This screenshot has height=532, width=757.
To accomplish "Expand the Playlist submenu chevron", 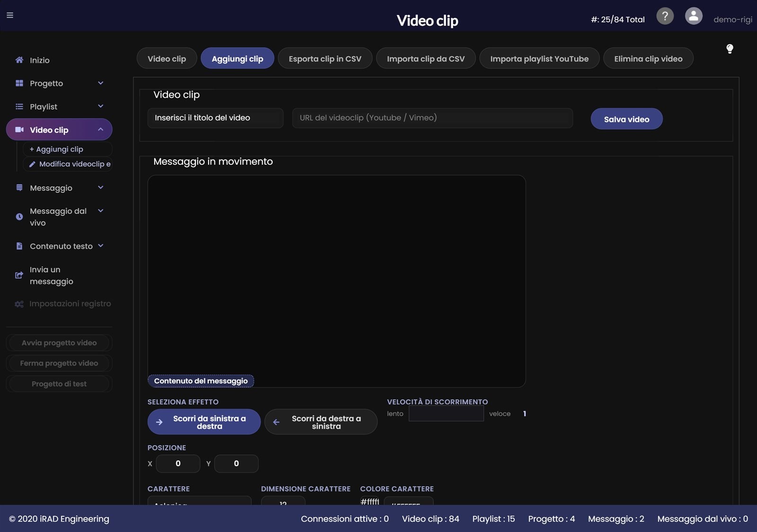I will point(100,106).
